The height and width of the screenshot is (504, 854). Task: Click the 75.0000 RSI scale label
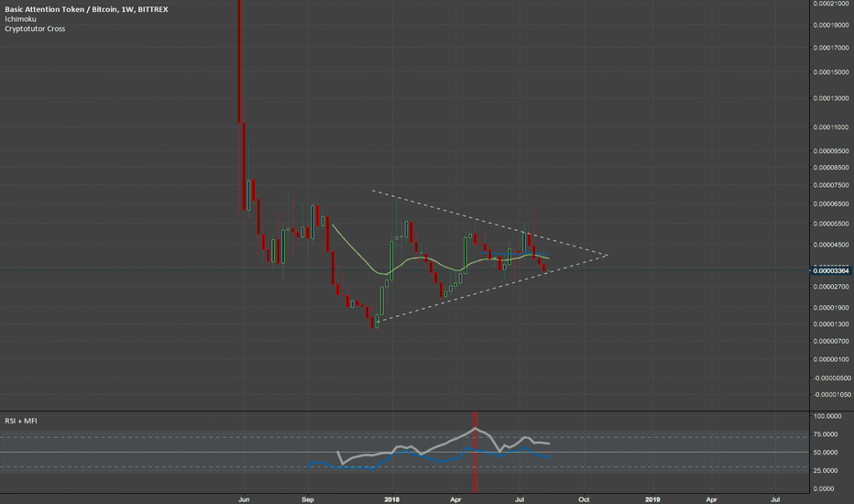click(x=827, y=434)
